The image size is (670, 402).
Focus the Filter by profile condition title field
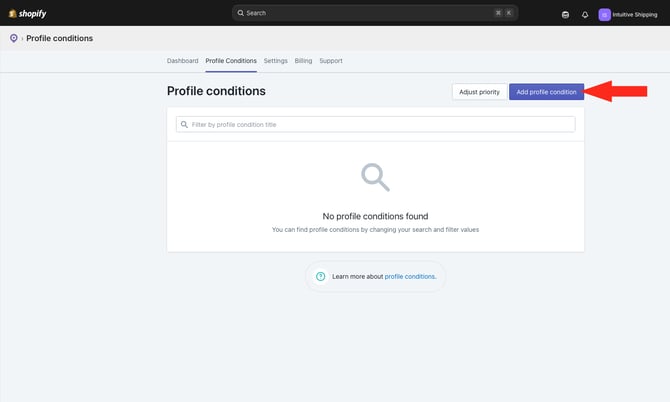pos(375,124)
